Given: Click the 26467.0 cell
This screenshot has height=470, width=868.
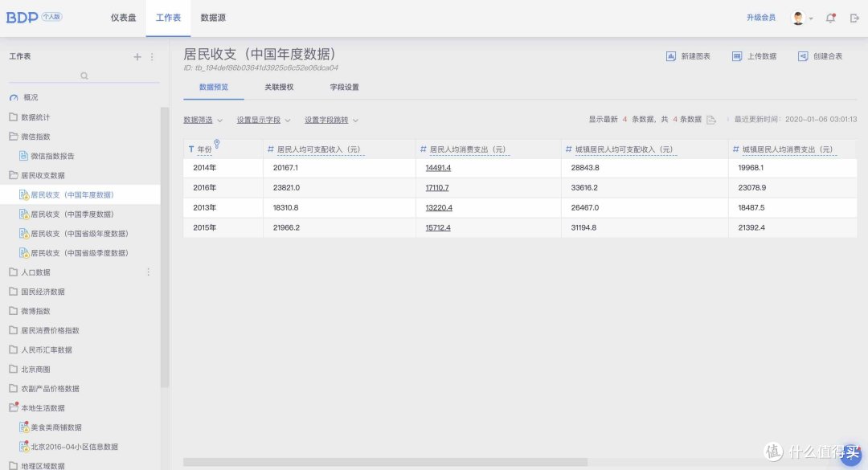Looking at the screenshot, I should click(x=645, y=207).
